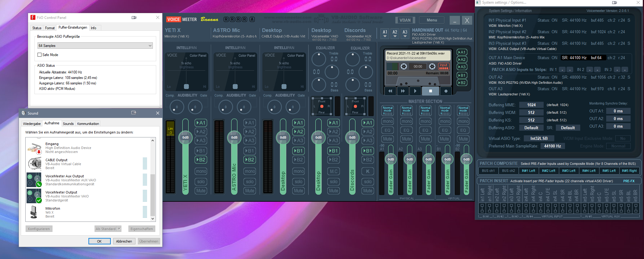This screenshot has width=644, height=259.
Task: Rewind the Voicemeeter cassette recorder
Action: (x=390, y=91)
